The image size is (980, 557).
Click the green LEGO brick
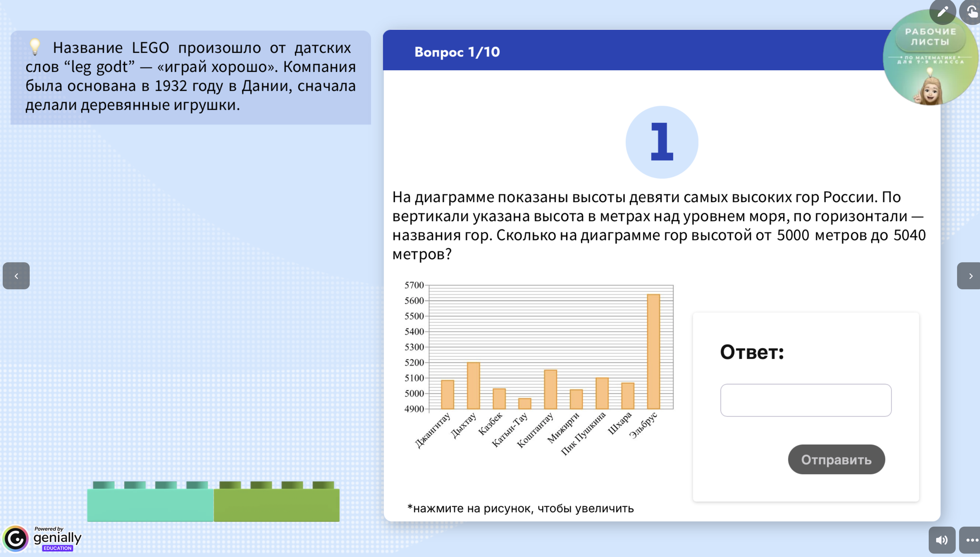(x=276, y=502)
